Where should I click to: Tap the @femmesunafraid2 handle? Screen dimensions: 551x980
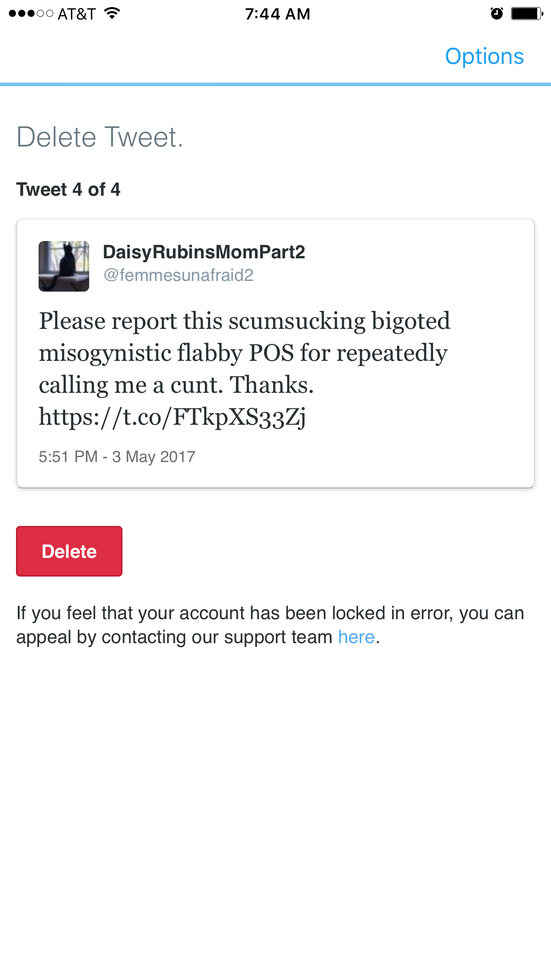pyautogui.click(x=178, y=275)
